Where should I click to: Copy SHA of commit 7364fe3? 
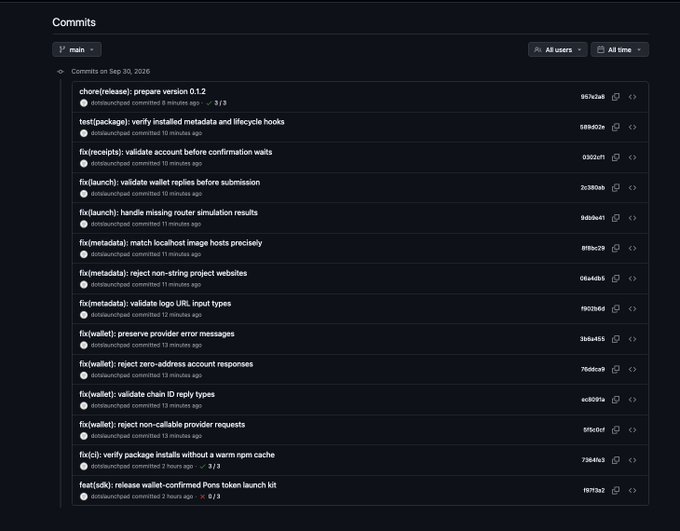615,460
